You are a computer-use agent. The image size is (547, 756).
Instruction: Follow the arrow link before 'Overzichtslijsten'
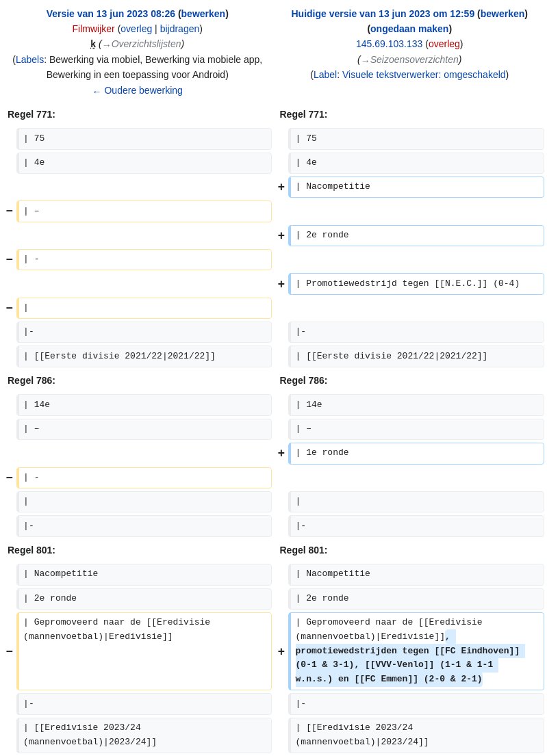[x=106, y=44]
